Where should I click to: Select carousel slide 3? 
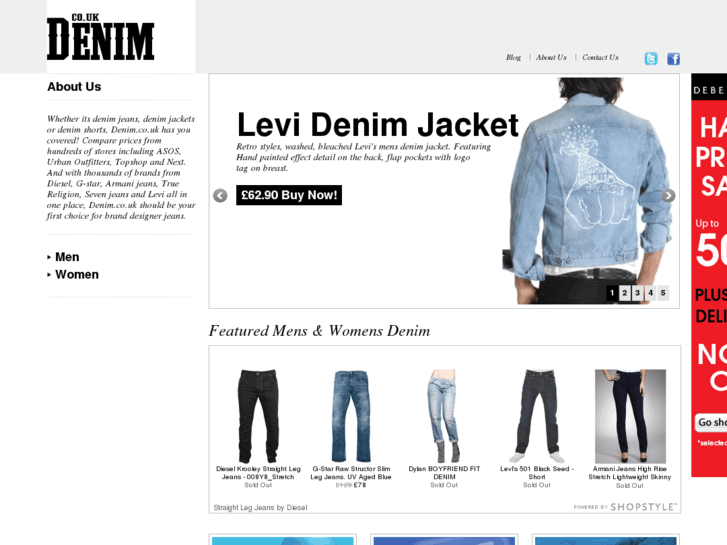(x=638, y=293)
